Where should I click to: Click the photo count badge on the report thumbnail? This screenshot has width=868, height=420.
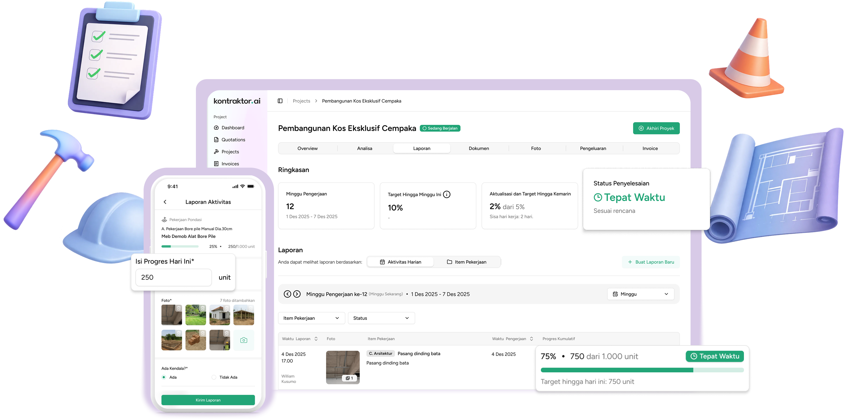(x=349, y=378)
